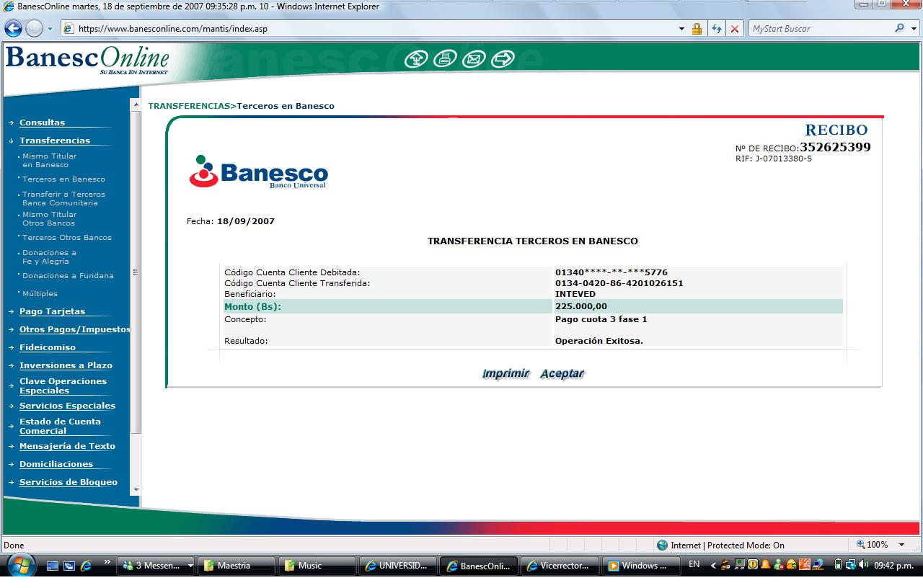Click the BanescOnline logo in header
923x588 pixels.
coord(87,60)
